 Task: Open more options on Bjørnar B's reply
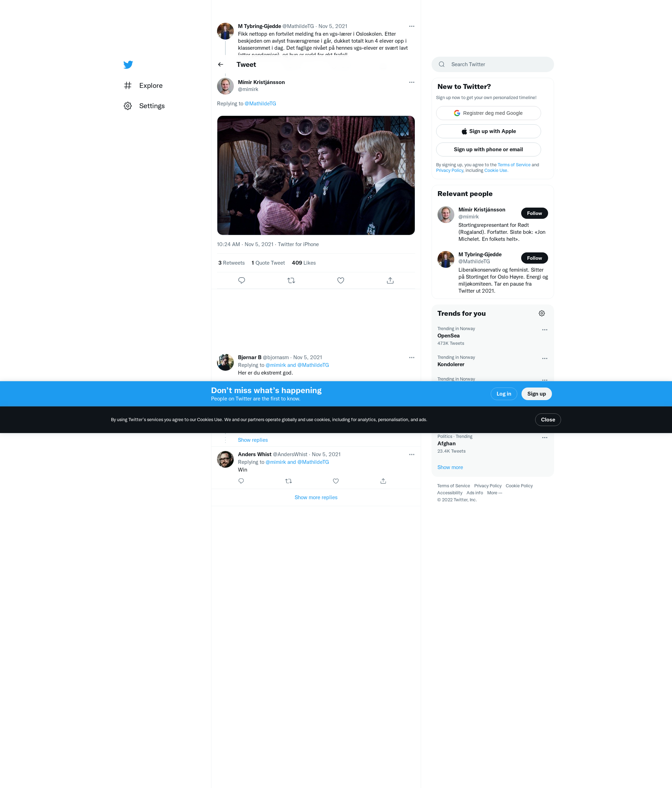point(412,357)
